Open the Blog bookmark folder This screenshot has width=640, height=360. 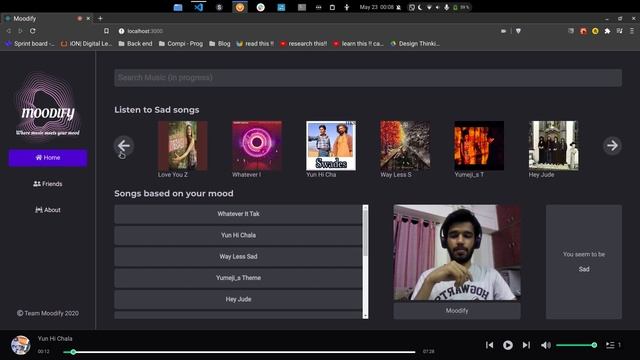[220, 44]
